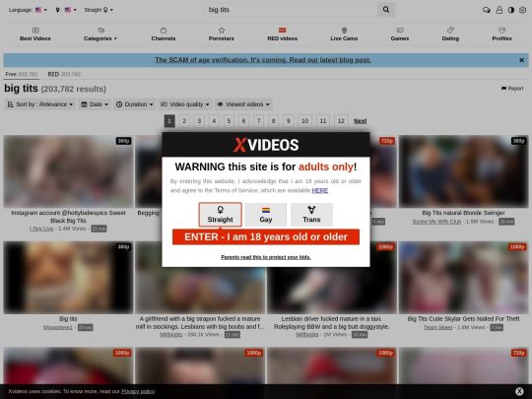Open the Live Cams section
The image size is (532, 399).
click(344, 34)
